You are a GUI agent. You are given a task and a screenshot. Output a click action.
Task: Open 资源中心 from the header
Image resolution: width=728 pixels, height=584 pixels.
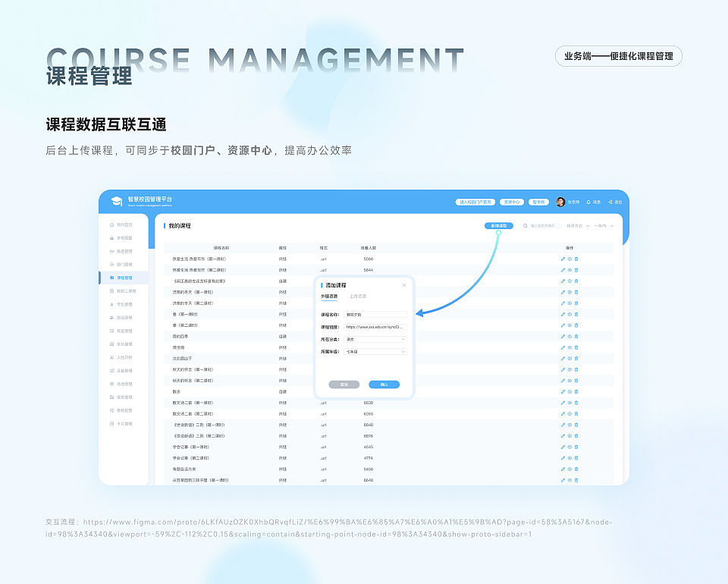(x=512, y=203)
